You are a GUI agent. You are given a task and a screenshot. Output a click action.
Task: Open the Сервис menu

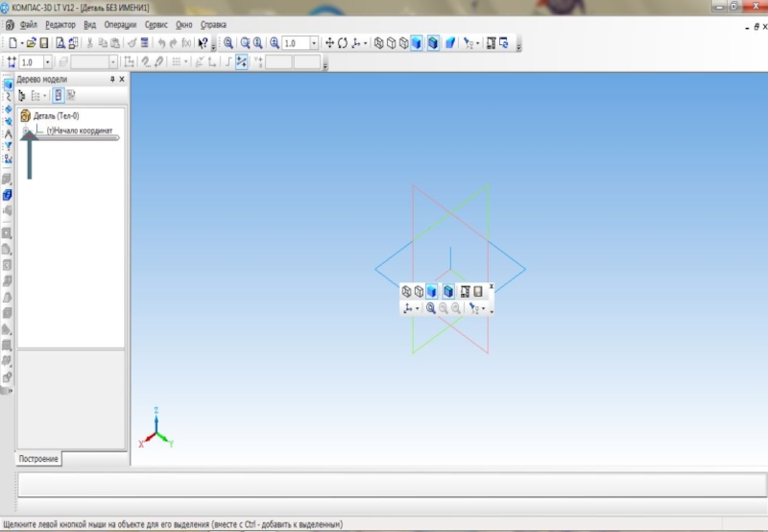click(156, 25)
